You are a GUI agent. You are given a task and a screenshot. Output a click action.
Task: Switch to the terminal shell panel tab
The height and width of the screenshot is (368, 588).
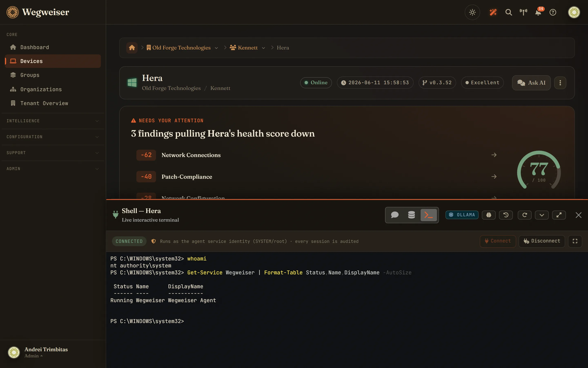click(429, 215)
